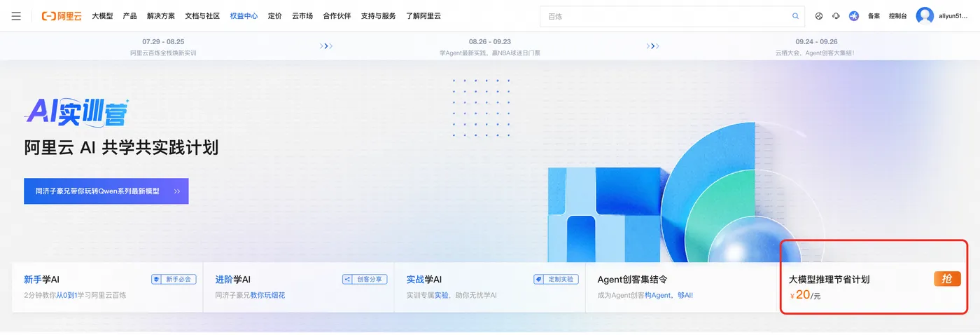Open the 实战学AI card

[x=489, y=287]
